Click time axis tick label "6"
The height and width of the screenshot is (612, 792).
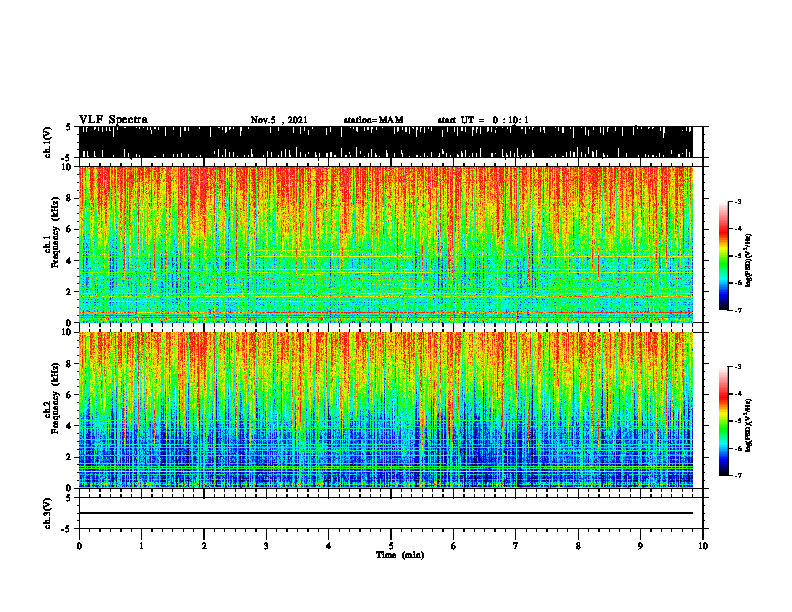point(454,546)
